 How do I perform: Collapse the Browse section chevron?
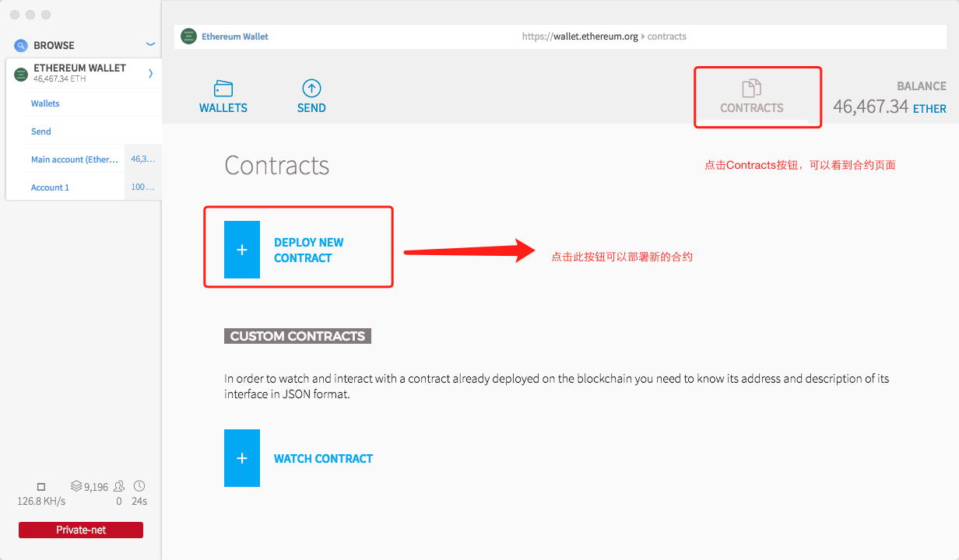[151, 44]
